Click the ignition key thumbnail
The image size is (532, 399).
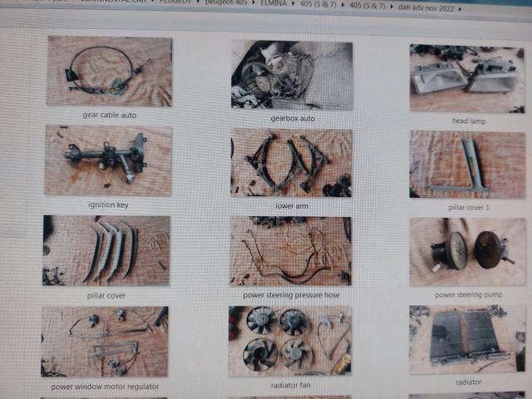point(108,160)
